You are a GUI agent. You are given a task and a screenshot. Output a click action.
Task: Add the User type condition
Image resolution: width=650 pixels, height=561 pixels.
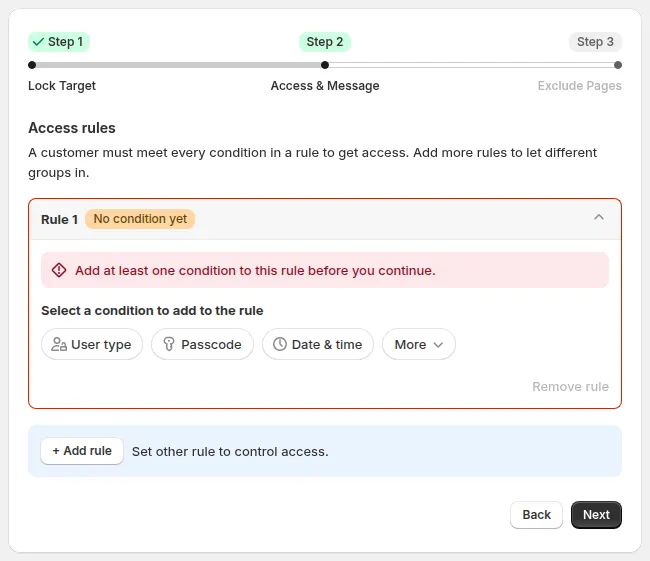point(92,344)
